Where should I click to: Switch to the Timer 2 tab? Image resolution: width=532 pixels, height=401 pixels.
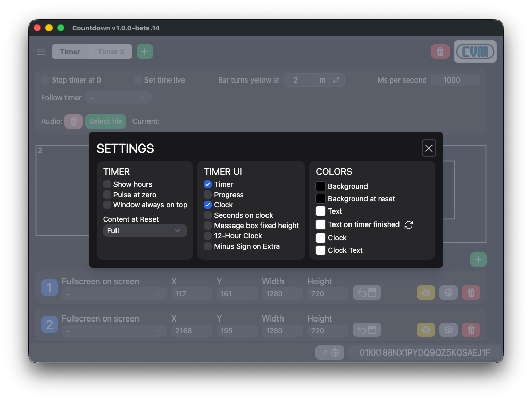pyautogui.click(x=111, y=52)
